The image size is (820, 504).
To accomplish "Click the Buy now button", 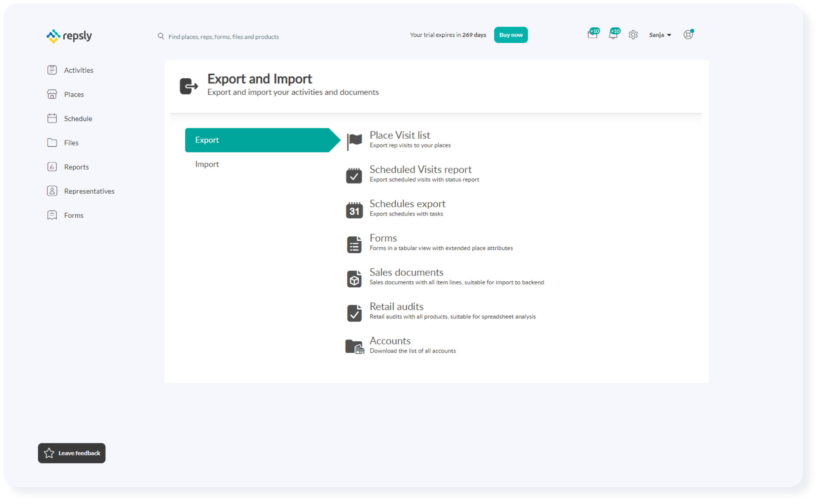I will pos(511,34).
